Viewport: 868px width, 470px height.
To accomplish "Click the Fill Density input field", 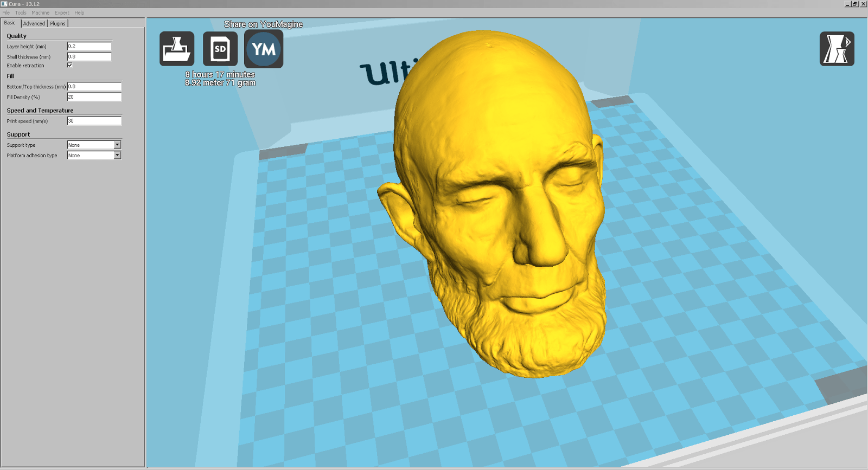I will point(94,96).
